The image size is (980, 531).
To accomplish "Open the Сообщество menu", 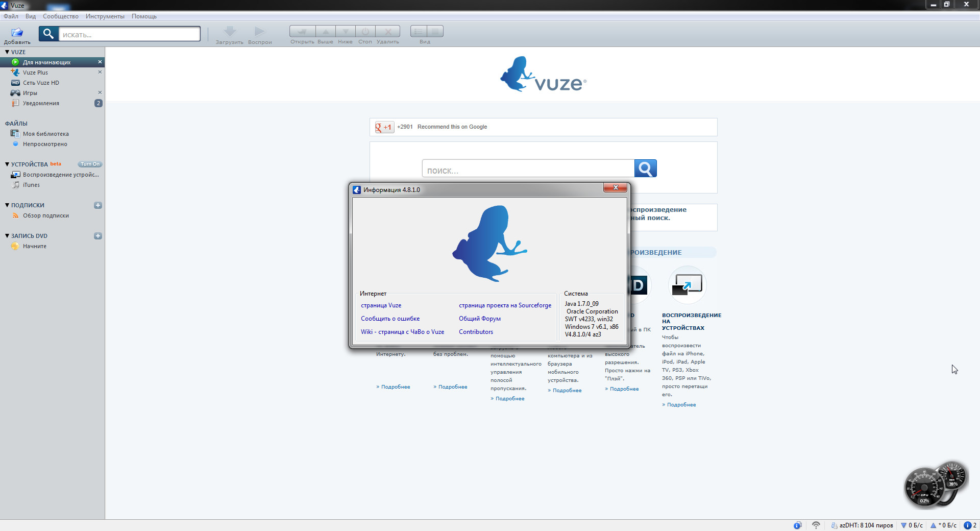I will point(61,16).
